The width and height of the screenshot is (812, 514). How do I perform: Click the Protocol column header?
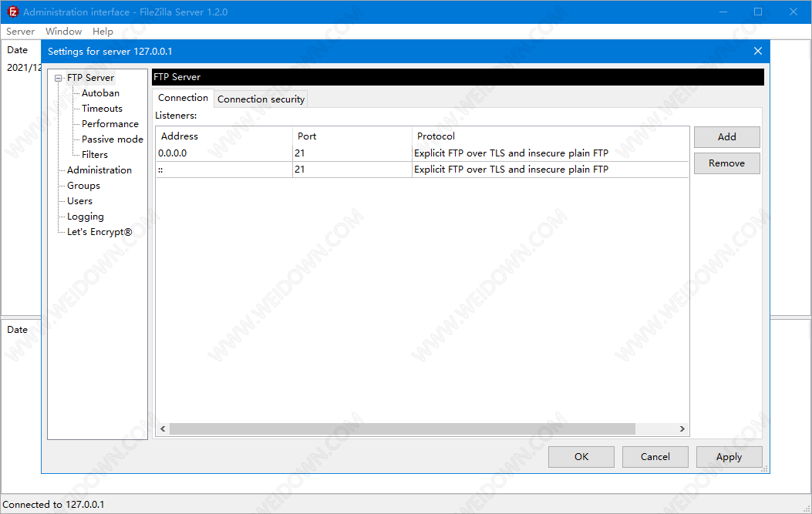click(x=551, y=136)
